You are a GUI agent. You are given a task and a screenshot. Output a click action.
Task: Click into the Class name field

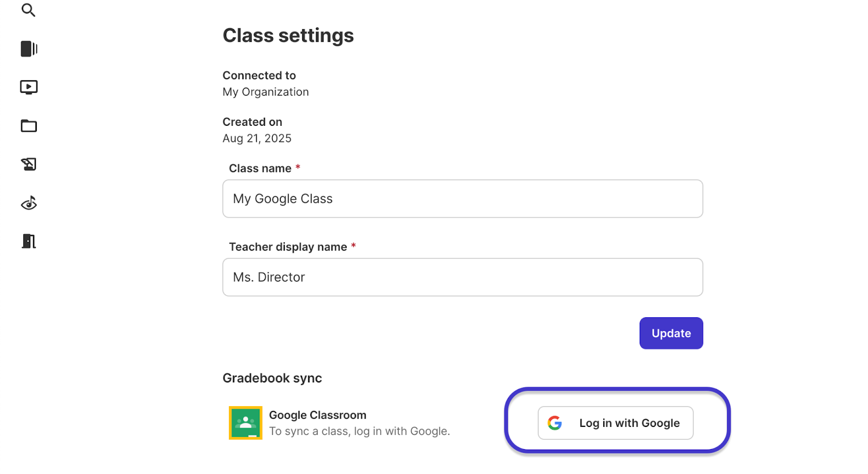[462, 199]
